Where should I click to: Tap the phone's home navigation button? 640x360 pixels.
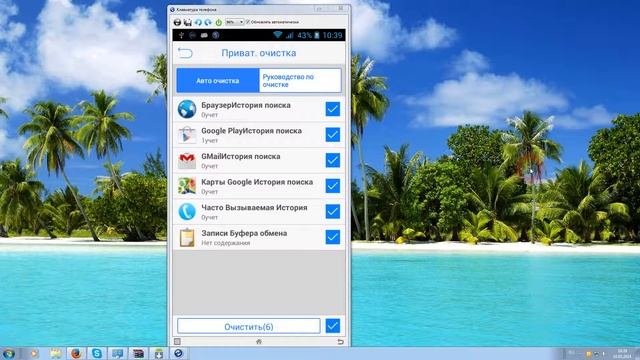coord(259,342)
